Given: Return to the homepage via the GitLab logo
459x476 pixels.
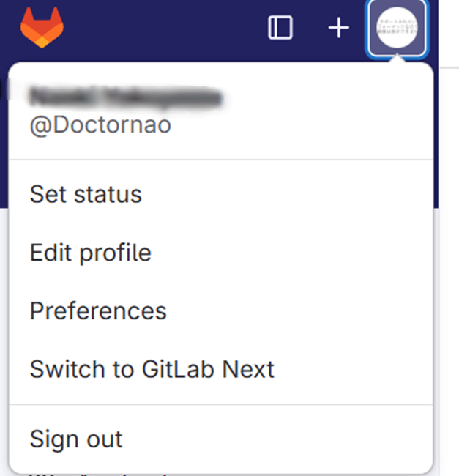Looking at the screenshot, I should [x=42, y=27].
